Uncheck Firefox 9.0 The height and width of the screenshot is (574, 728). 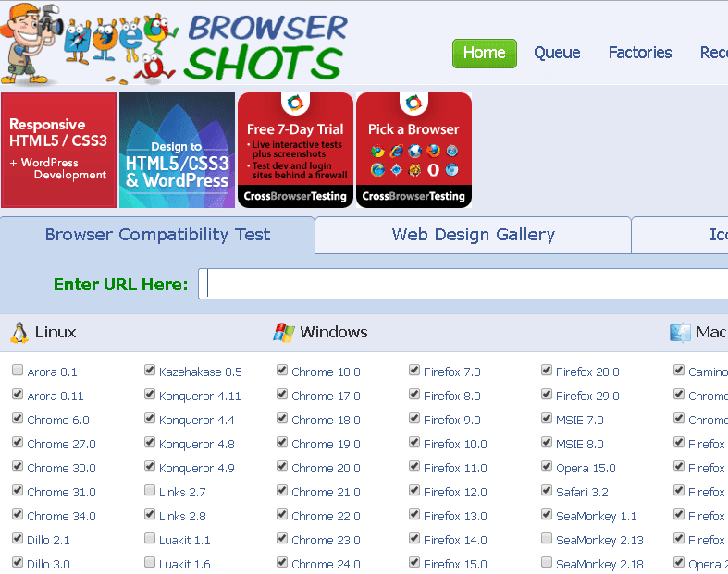click(x=414, y=419)
